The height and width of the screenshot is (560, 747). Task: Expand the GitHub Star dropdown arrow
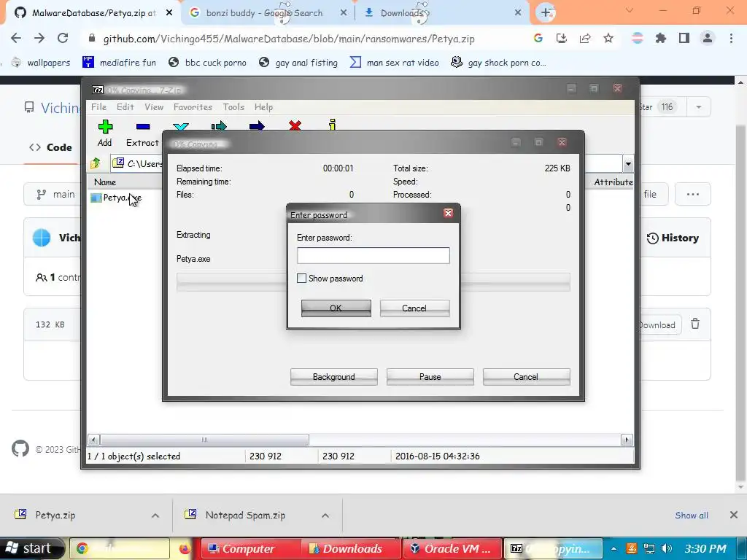(699, 107)
